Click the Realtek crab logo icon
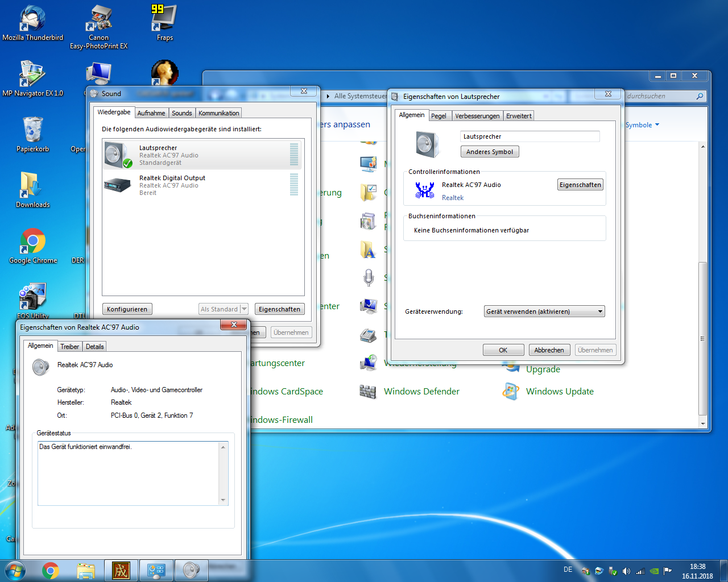The image size is (728, 582). point(425,190)
